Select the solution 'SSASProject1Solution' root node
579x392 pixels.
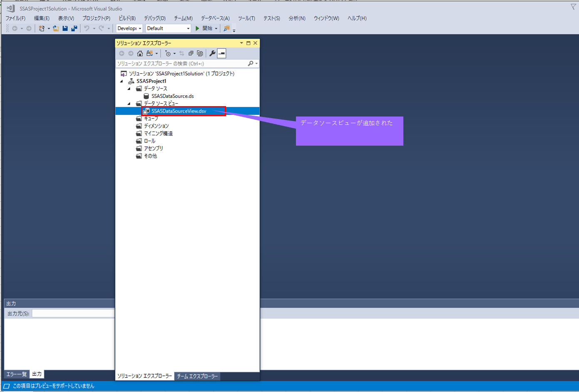(x=181, y=74)
